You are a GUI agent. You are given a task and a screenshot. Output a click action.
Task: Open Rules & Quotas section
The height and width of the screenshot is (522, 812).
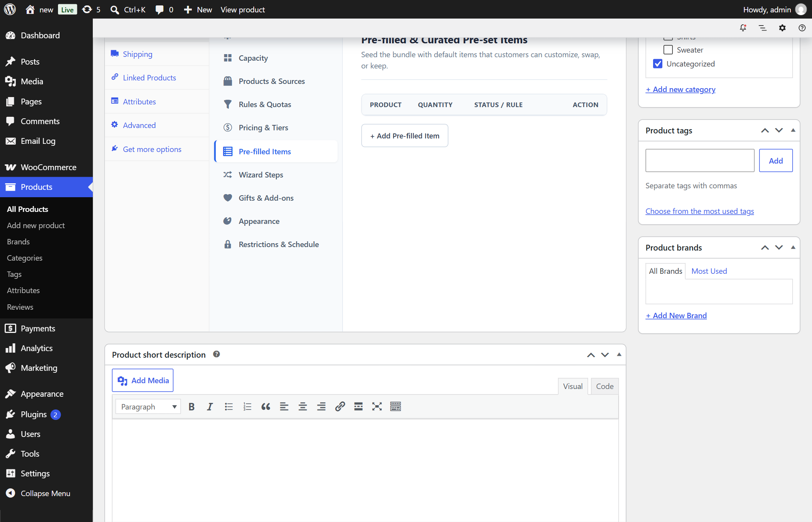pyautogui.click(x=276, y=104)
